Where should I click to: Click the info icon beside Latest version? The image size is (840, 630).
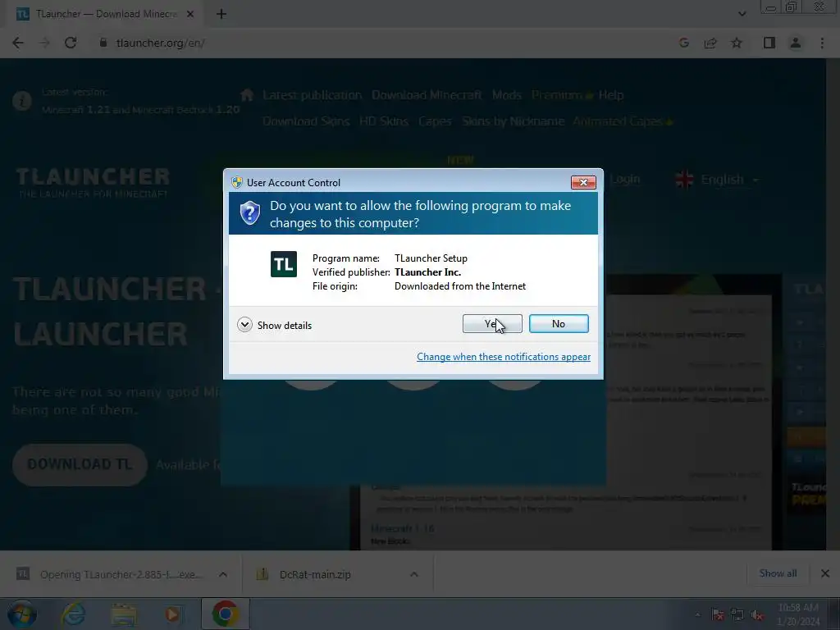[22, 101]
